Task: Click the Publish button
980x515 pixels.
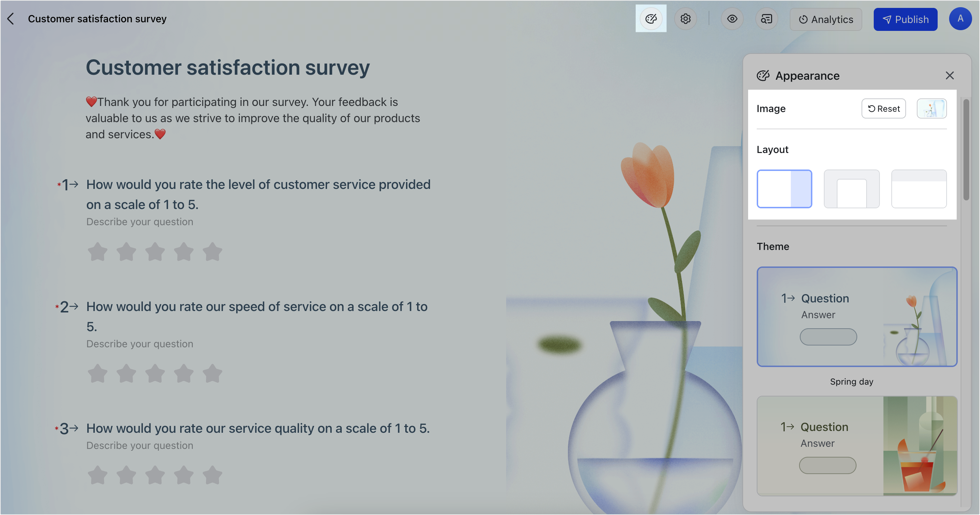Action: pos(905,19)
